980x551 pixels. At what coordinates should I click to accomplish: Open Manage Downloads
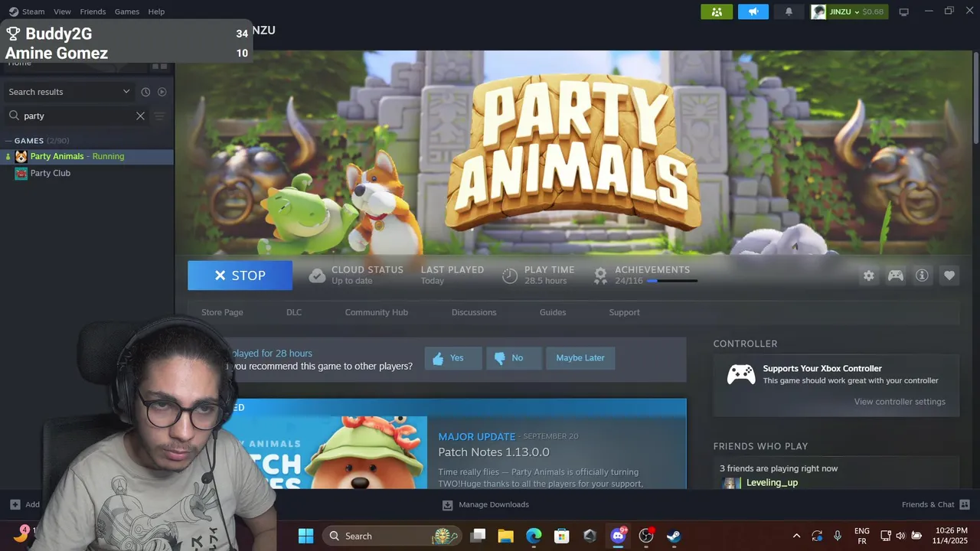[485, 505]
